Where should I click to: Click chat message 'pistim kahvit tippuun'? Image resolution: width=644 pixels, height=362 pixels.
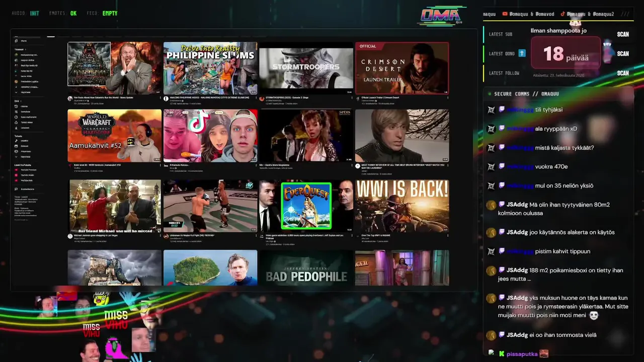point(562,251)
